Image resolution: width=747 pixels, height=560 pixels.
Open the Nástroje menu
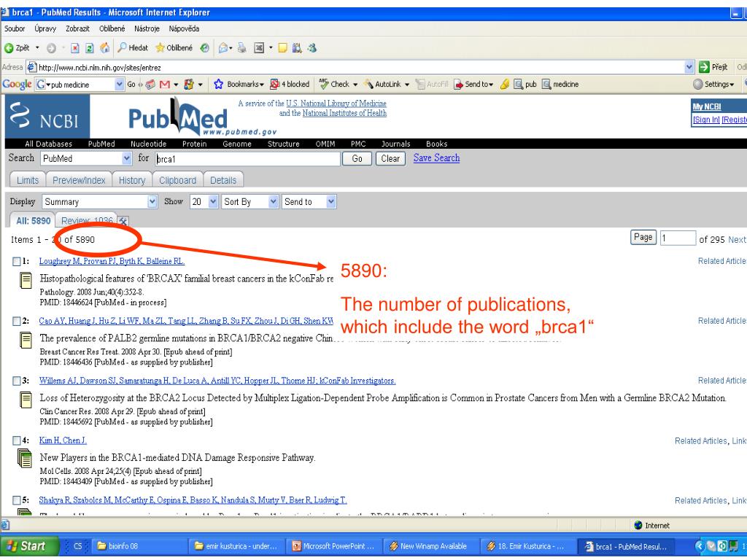pyautogui.click(x=147, y=28)
